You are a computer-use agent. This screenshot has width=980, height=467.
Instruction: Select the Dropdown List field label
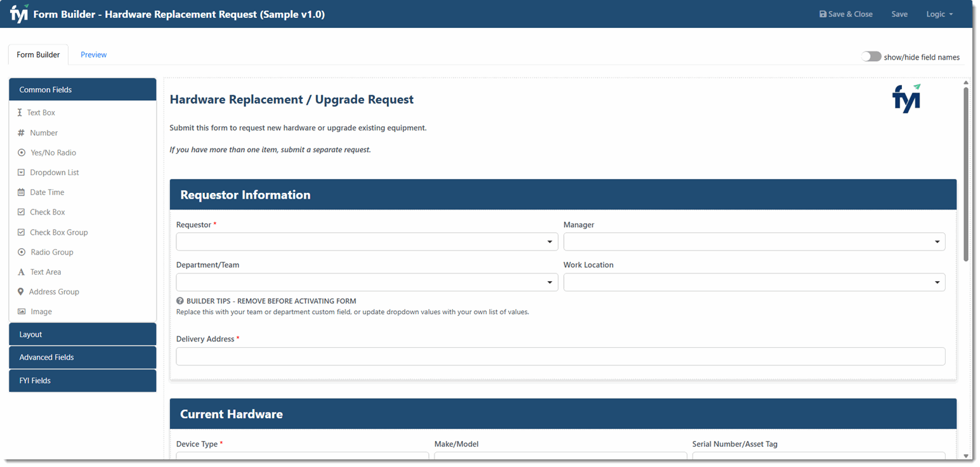[x=55, y=173]
